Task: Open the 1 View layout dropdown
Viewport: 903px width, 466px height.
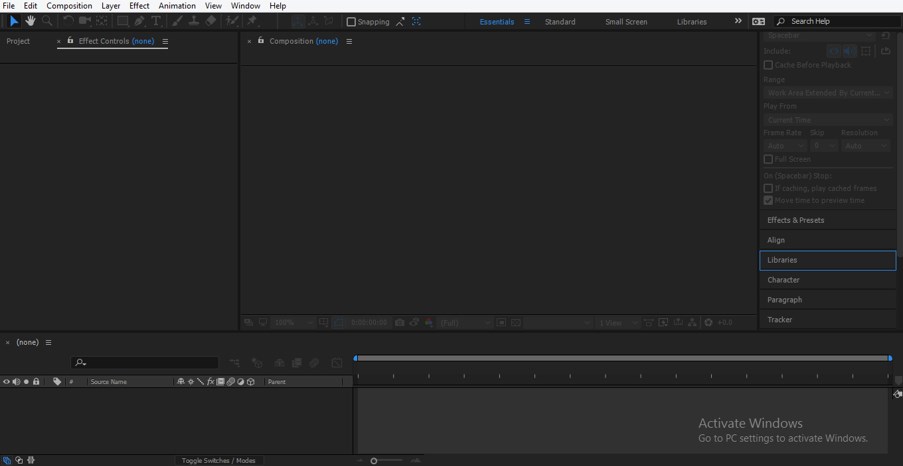Action: coord(617,323)
